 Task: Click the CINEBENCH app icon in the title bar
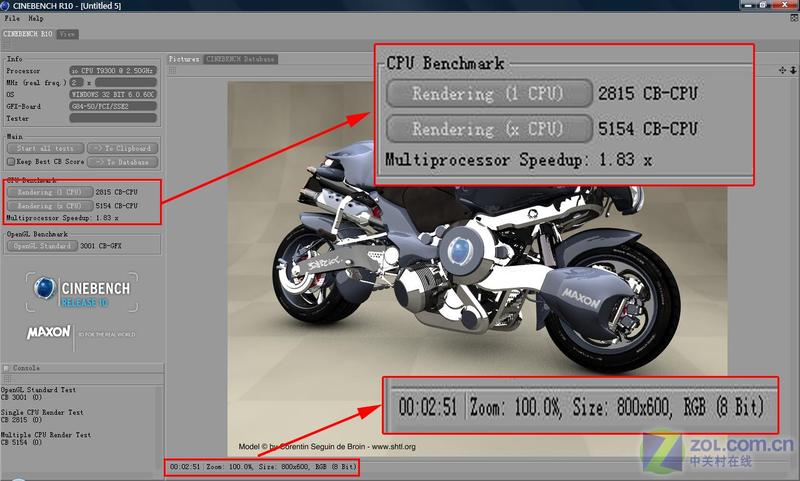[x=6, y=6]
